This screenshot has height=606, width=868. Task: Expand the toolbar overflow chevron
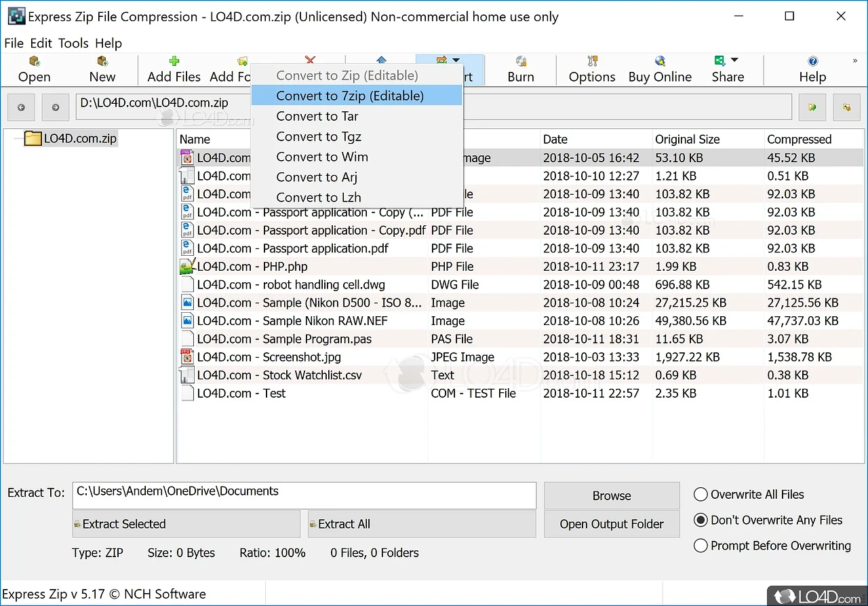pos(854,61)
